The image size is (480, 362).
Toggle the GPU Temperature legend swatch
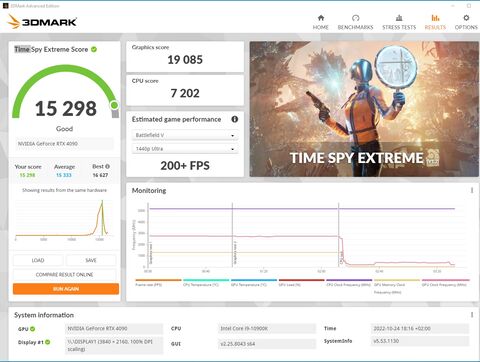click(x=254, y=280)
